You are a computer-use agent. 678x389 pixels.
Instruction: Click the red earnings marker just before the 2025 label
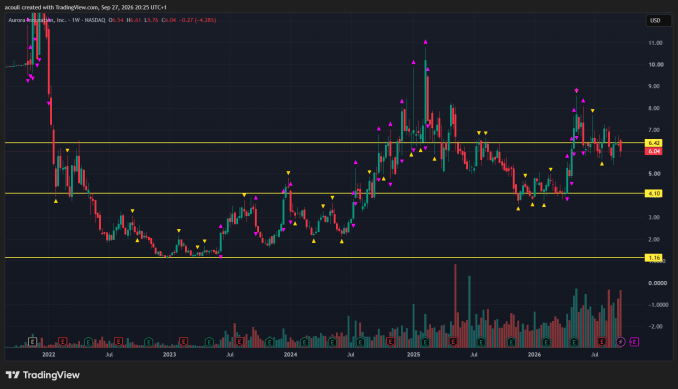390,342
